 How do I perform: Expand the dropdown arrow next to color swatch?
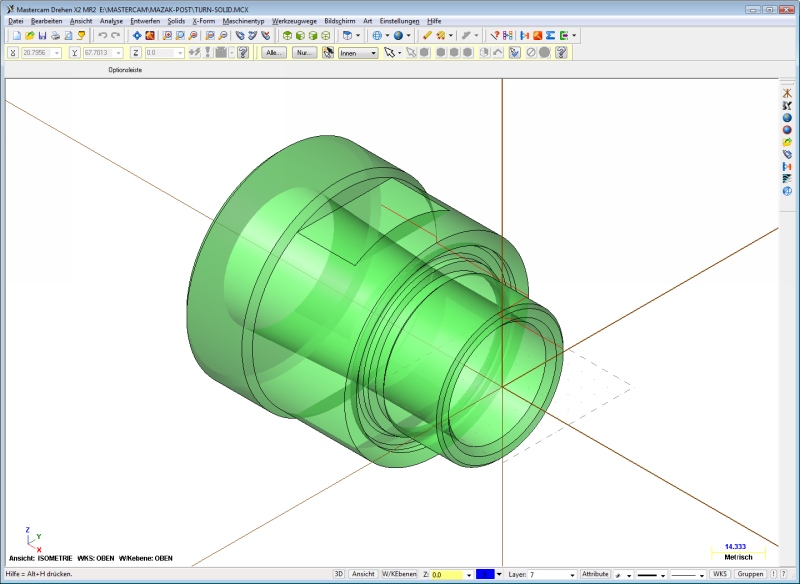pos(499,575)
